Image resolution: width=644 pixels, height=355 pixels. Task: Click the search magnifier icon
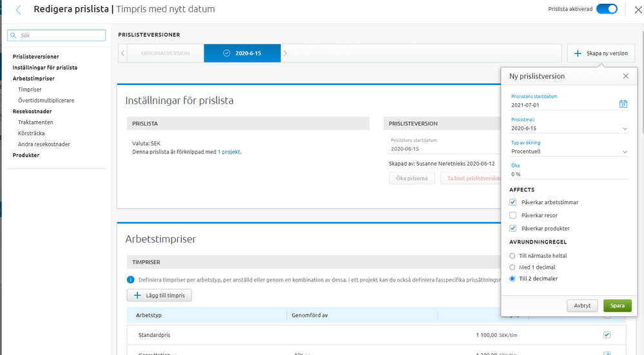[x=14, y=35]
